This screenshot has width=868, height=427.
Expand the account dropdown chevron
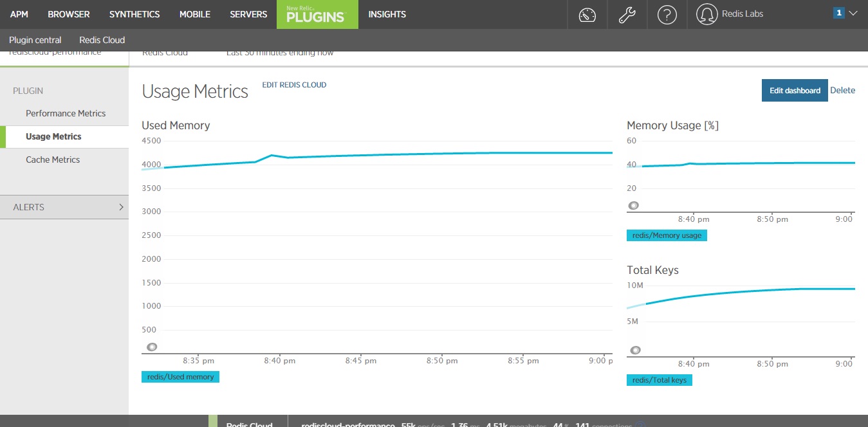click(854, 14)
